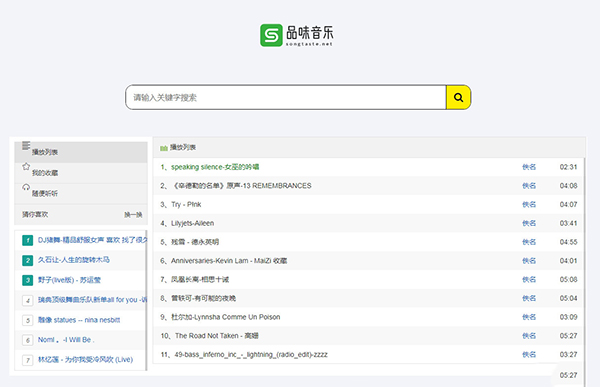
Task: Open recommended song starting with DJ
Action: [92, 240]
